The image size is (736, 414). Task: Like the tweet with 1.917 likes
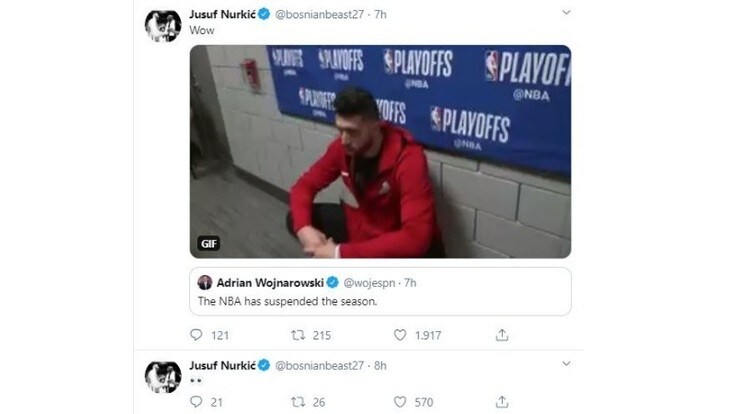point(400,335)
